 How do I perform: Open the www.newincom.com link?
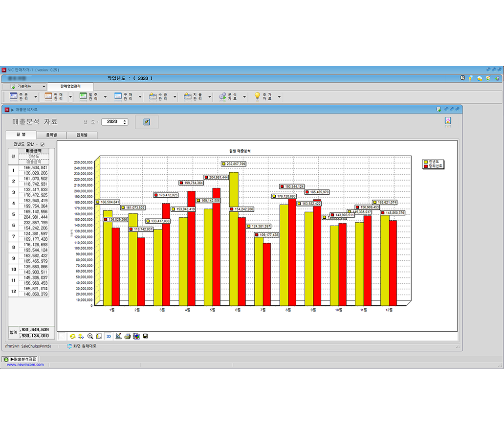point(25,365)
